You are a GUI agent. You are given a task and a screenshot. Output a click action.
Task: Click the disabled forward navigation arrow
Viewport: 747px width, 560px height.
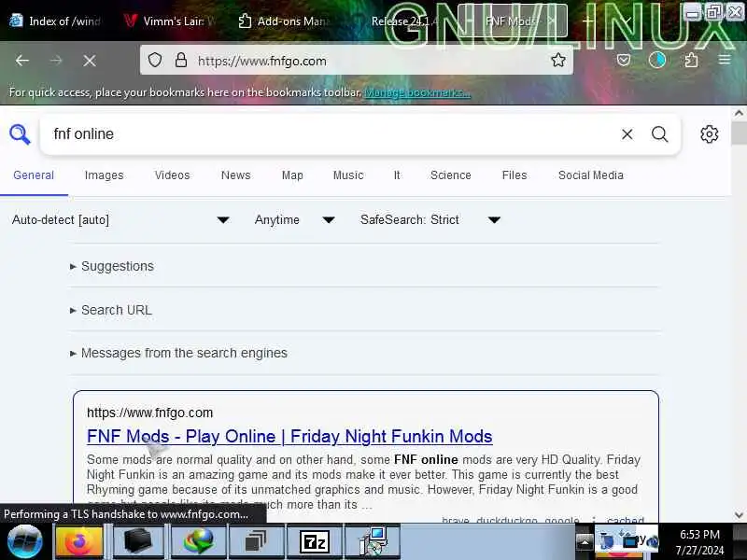56,61
